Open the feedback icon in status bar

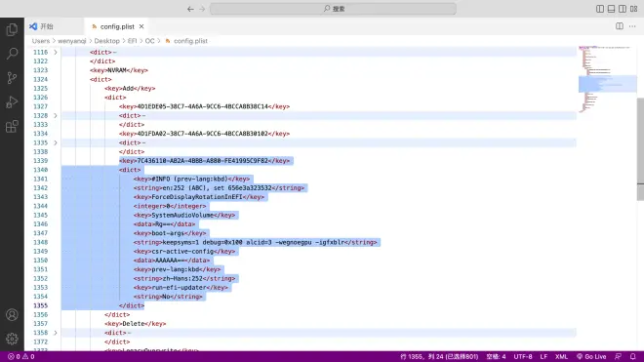coord(618,357)
